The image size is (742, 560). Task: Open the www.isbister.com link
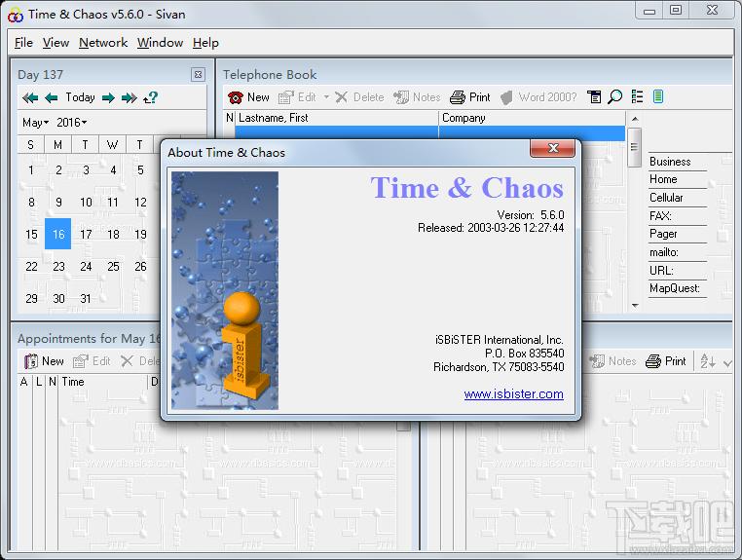tap(513, 393)
